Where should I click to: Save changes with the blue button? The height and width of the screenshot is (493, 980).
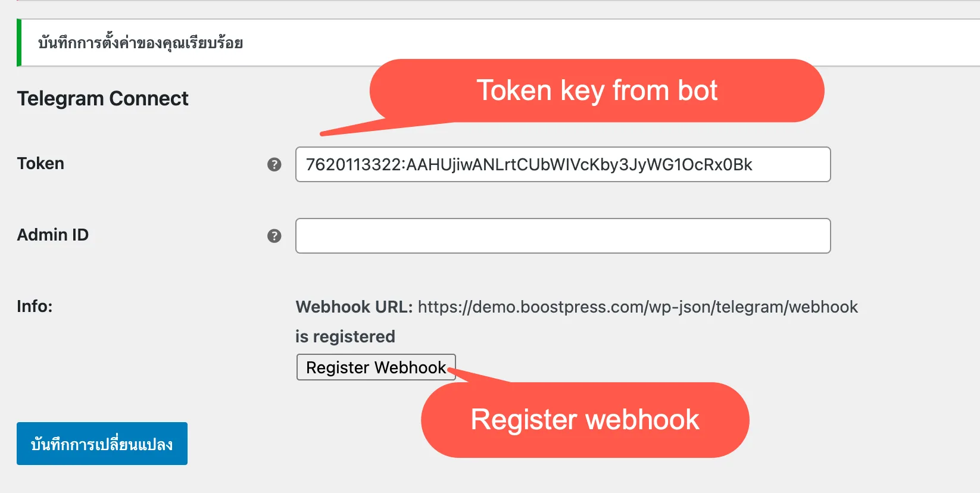tap(102, 444)
